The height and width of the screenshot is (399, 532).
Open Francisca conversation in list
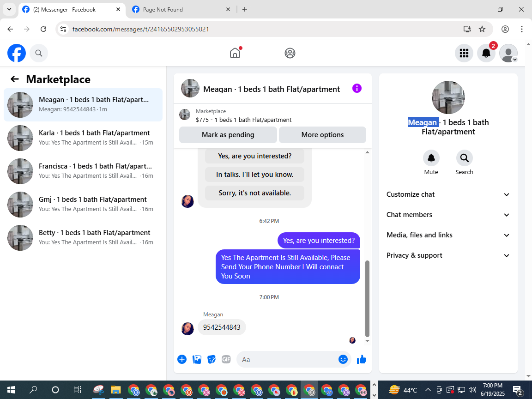[x=83, y=171]
